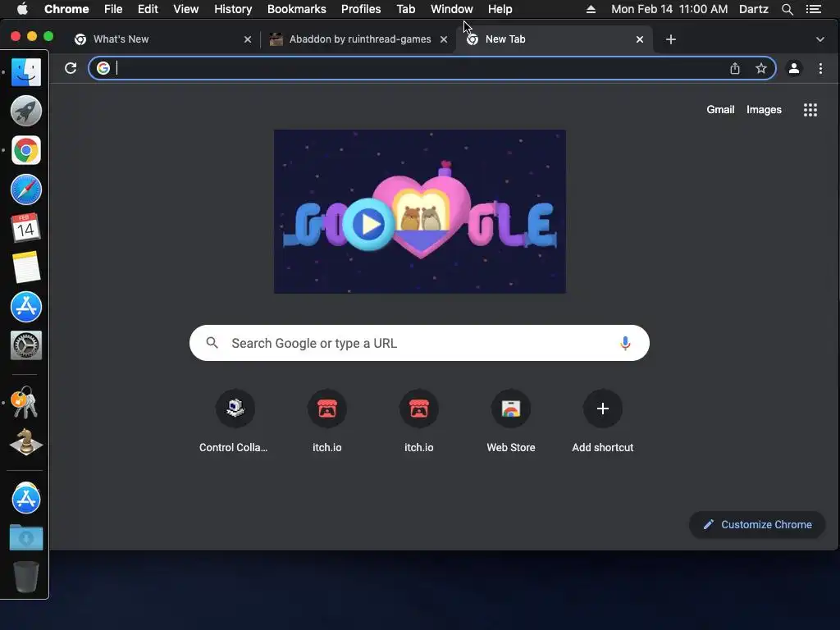
Task: Click the Dartz user name in the menu bar
Action: pos(754,9)
